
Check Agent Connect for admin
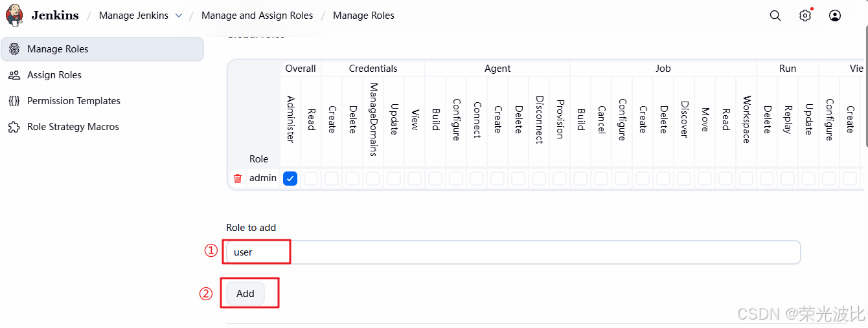tap(477, 179)
